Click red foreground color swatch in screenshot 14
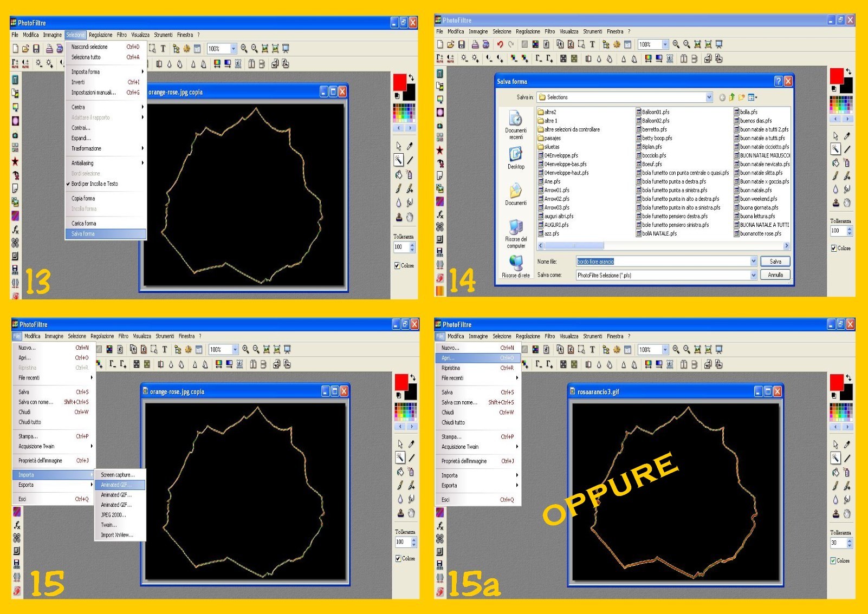Viewport: 868px width, 614px height. (x=836, y=75)
